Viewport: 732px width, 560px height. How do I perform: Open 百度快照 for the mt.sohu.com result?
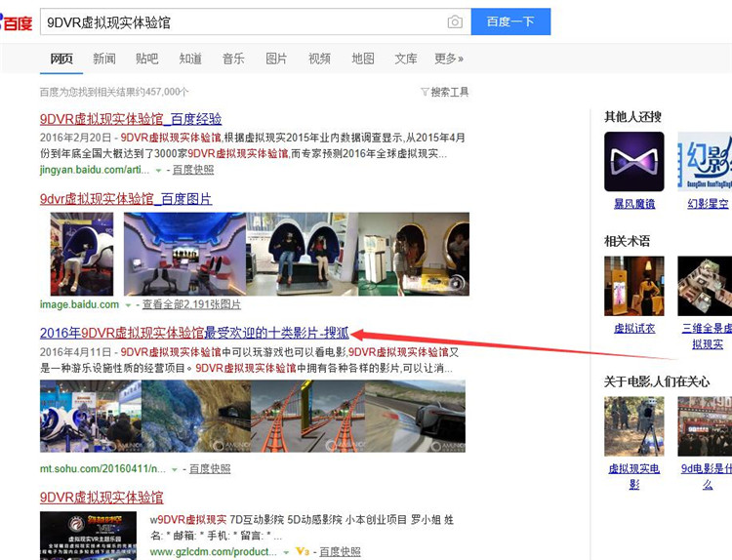(210, 469)
